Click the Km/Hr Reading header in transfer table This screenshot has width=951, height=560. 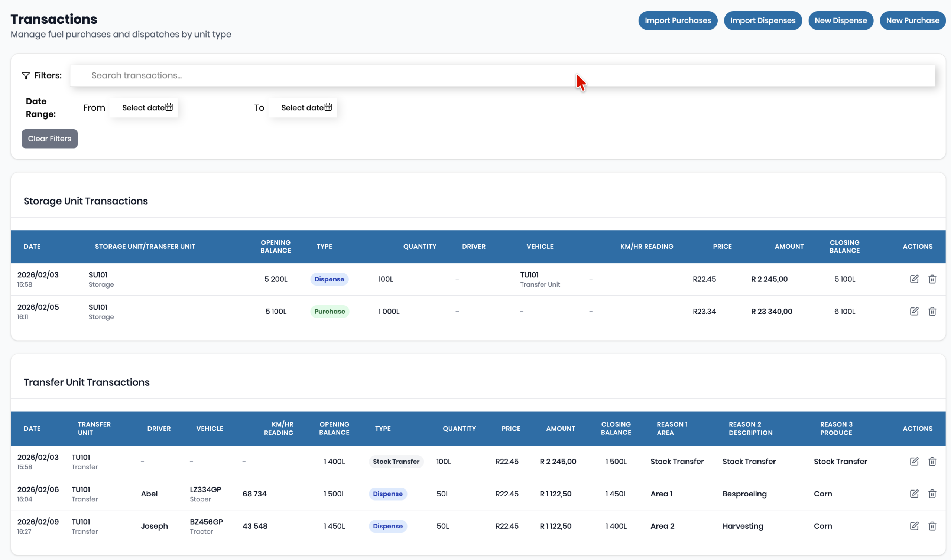[x=278, y=428]
